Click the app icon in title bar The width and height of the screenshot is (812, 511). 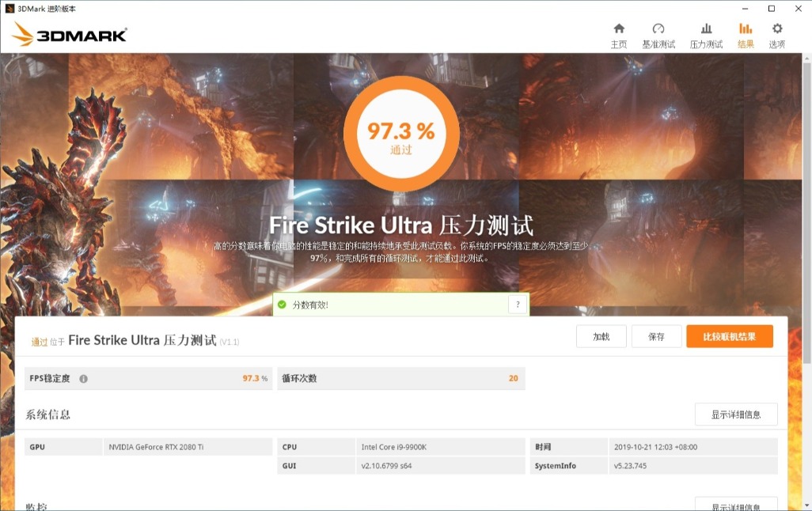click(9, 9)
